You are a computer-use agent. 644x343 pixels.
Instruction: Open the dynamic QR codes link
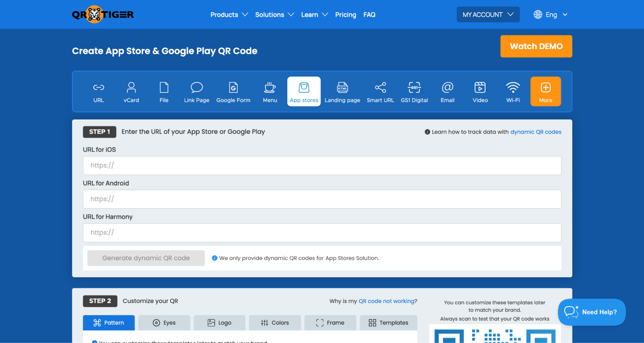pyautogui.click(x=536, y=132)
